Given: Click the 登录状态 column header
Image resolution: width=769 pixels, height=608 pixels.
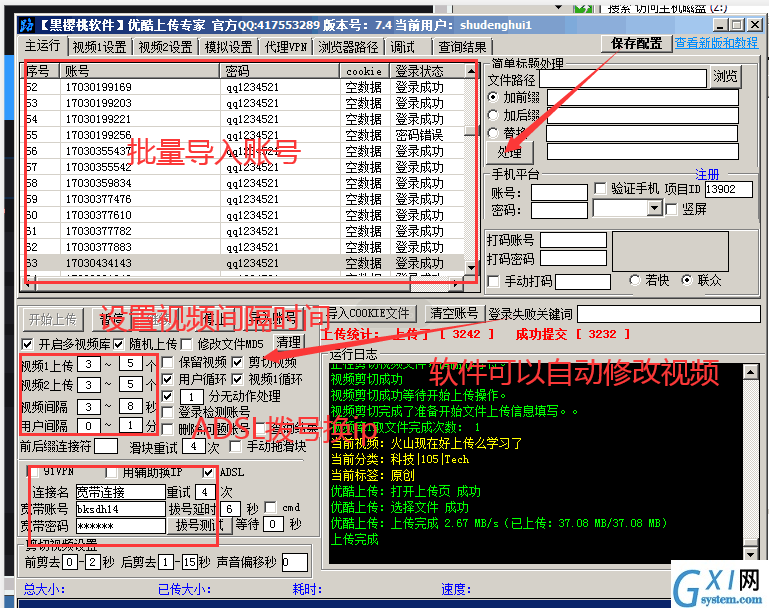Looking at the screenshot, I should 427,71.
